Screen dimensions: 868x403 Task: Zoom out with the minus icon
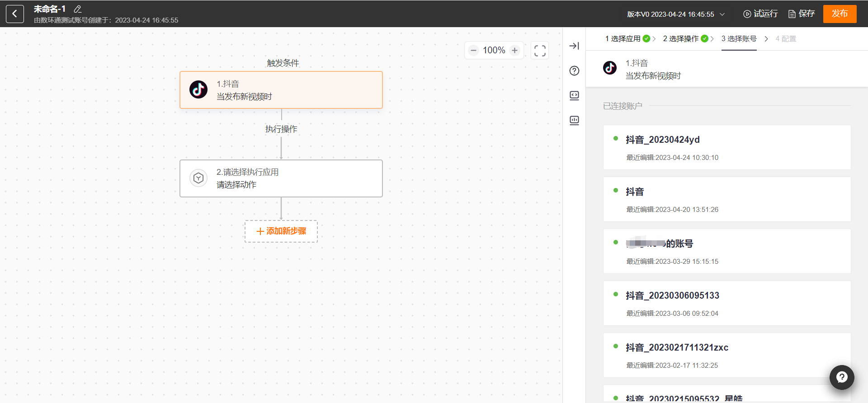(x=473, y=50)
